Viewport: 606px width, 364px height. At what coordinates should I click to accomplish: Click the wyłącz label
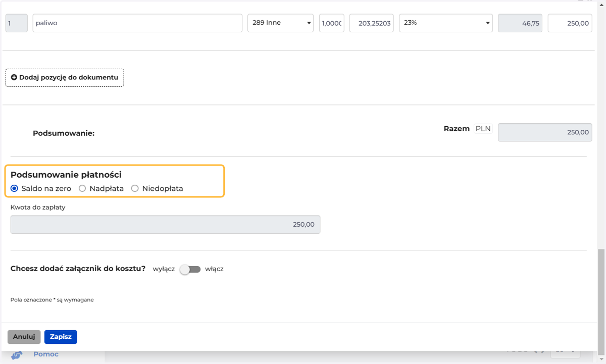tap(164, 269)
